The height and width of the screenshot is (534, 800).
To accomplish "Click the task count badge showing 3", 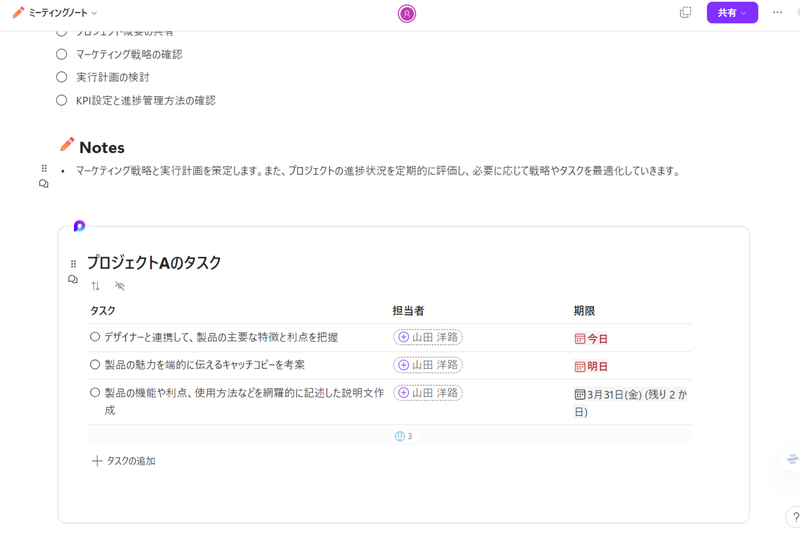I will point(404,436).
